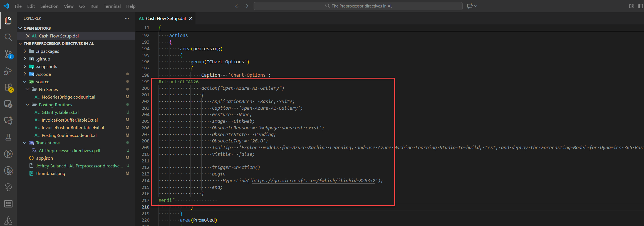Collapse the No Series folder
The width and height of the screenshot is (644, 226).
click(x=28, y=89)
